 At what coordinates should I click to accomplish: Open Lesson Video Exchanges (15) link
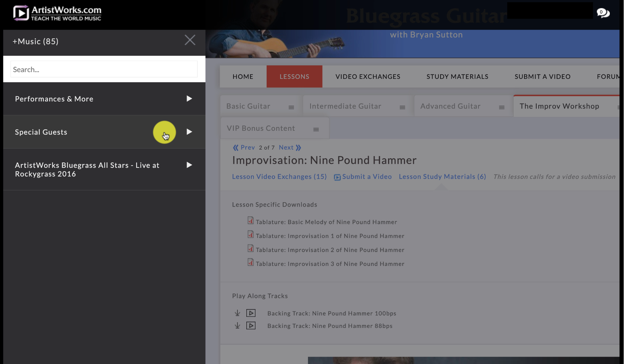(279, 177)
